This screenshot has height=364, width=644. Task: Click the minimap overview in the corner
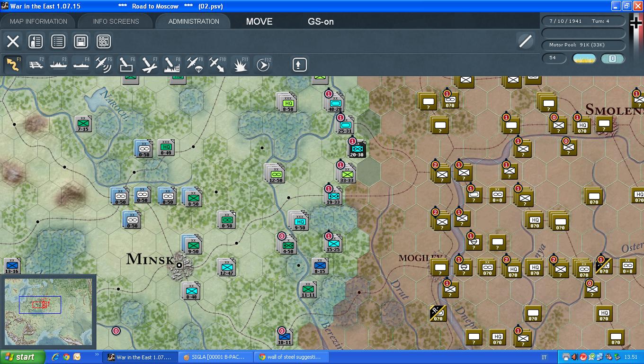[48, 311]
